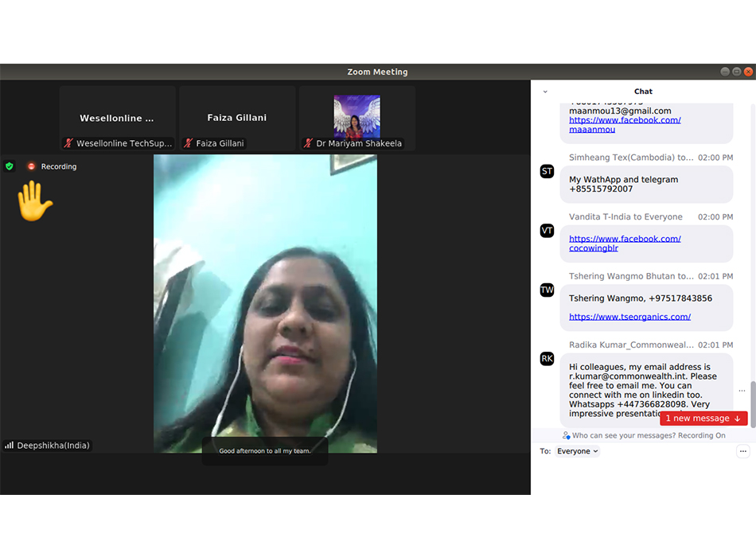Click the RK avatar of Radika Kumar

pyautogui.click(x=547, y=359)
